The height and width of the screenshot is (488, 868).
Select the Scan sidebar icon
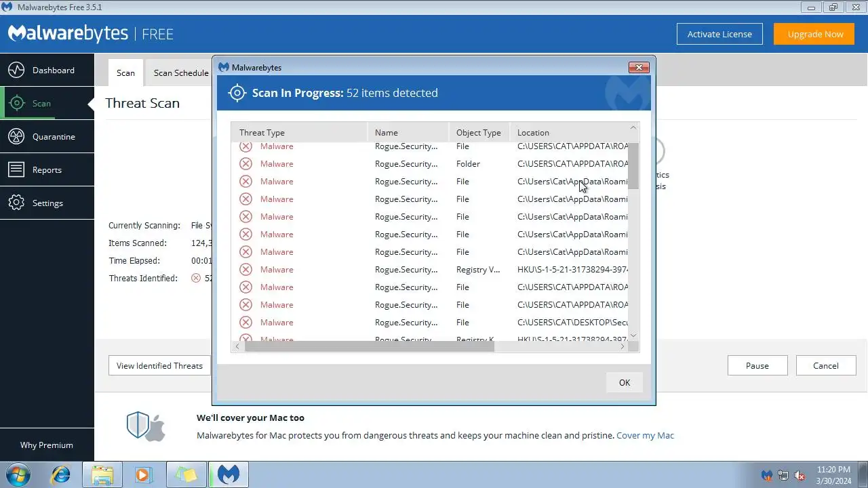tap(16, 103)
